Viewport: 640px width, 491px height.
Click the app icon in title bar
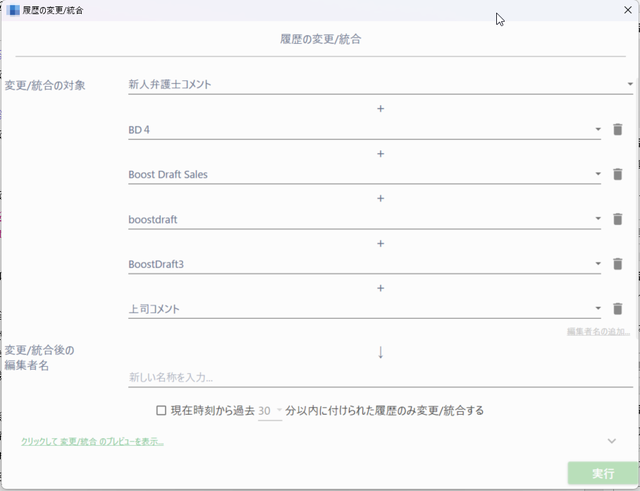pyautogui.click(x=13, y=9)
